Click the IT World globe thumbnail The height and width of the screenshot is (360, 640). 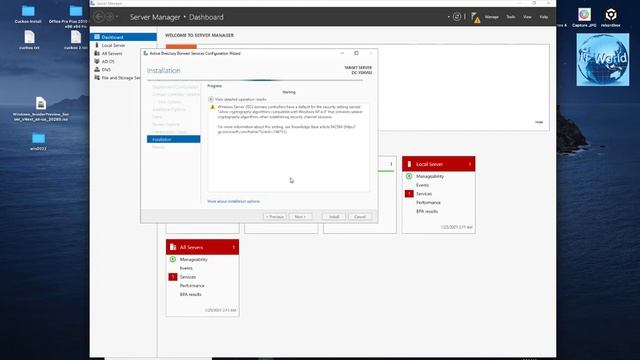(x=603, y=60)
